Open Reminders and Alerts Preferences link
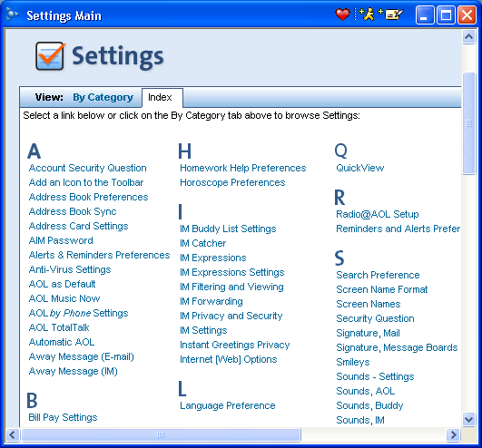 click(x=398, y=229)
